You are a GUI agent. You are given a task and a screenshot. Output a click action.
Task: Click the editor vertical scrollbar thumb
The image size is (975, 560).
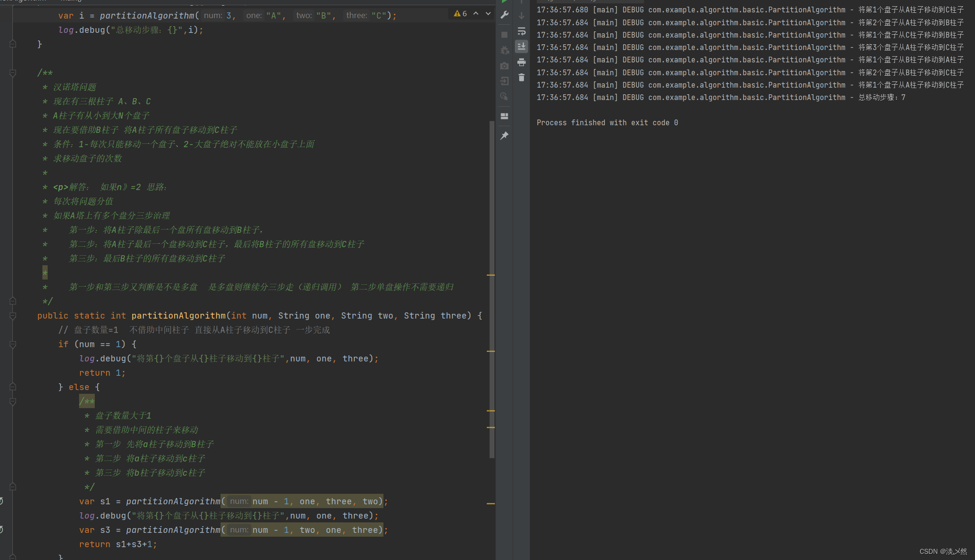coord(492,290)
